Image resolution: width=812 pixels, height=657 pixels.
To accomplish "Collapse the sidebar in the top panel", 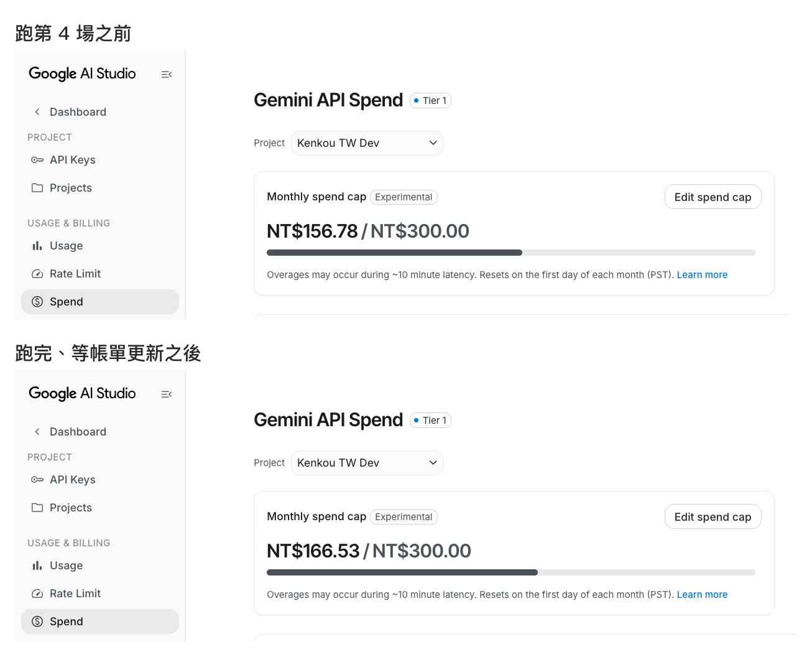I will point(167,75).
